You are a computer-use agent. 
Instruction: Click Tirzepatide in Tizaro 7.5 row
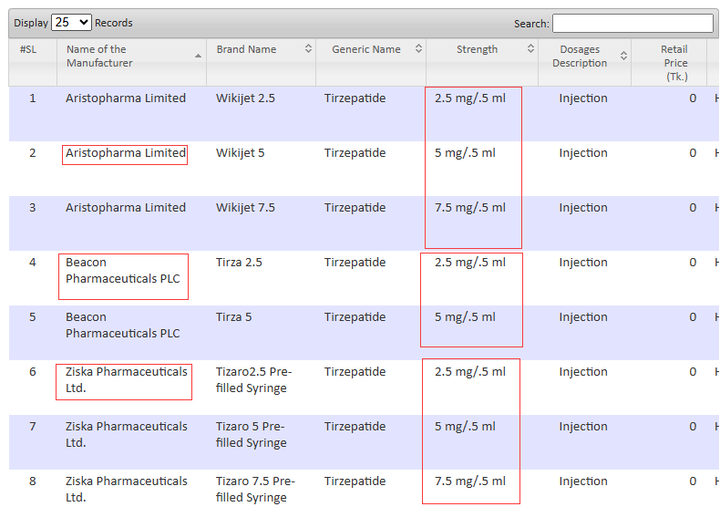coord(355,481)
